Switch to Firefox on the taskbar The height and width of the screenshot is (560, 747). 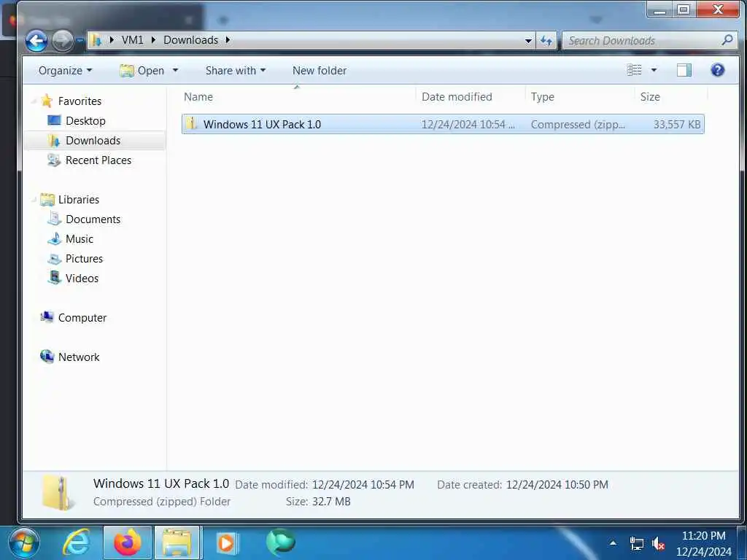[x=127, y=542]
